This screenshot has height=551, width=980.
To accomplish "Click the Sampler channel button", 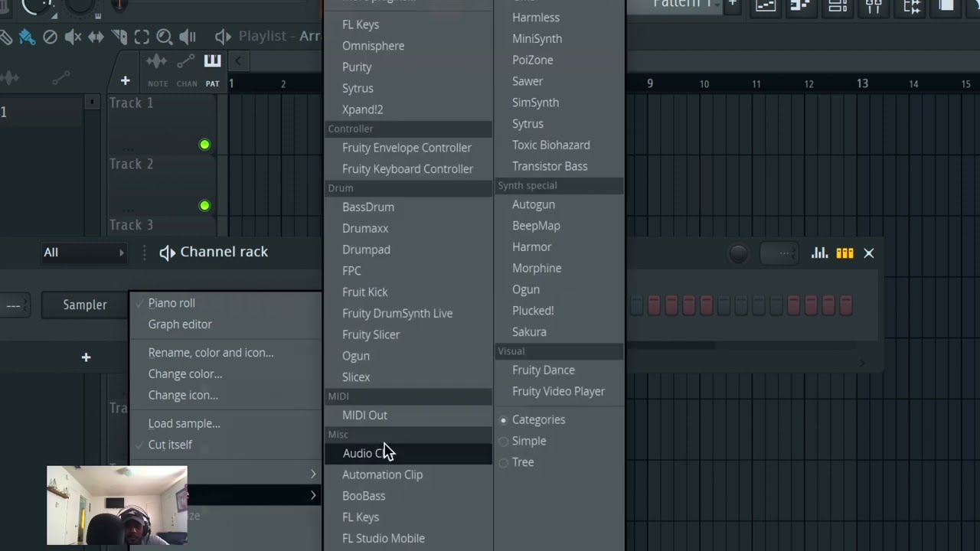I will [85, 305].
